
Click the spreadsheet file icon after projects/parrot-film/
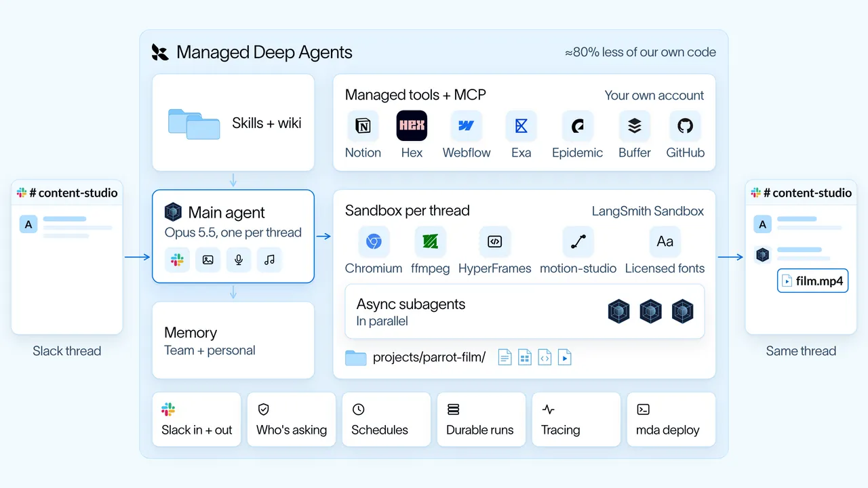click(x=525, y=357)
